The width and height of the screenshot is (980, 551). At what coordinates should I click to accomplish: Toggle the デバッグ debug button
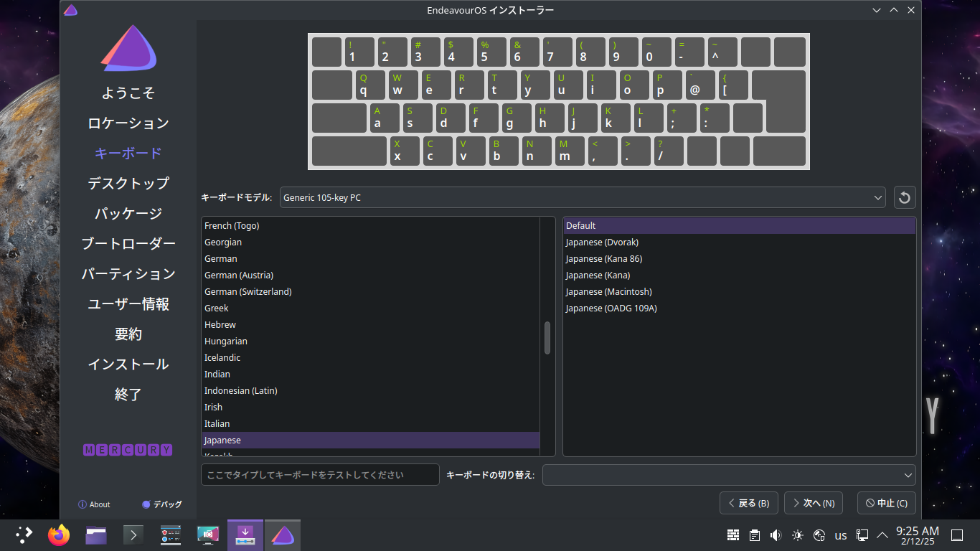(x=162, y=504)
